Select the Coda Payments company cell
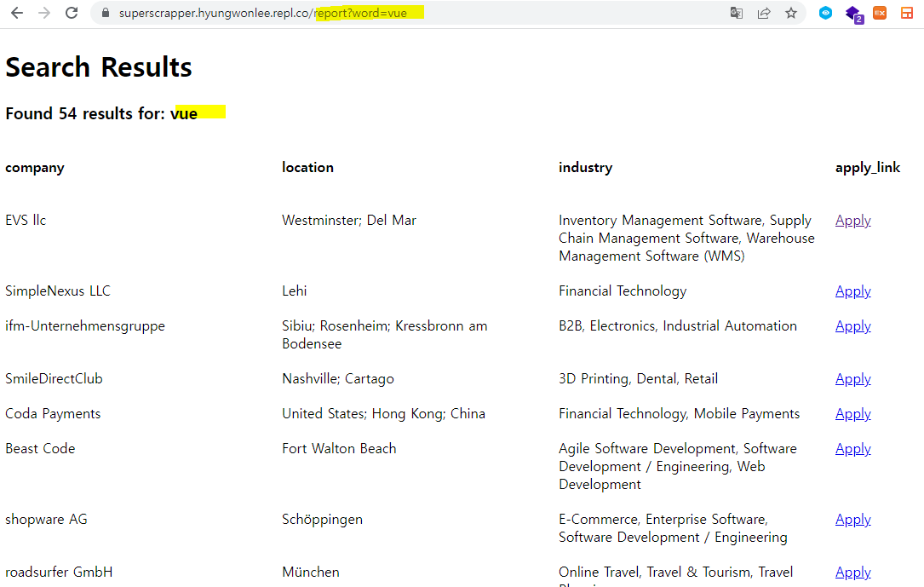 point(53,414)
